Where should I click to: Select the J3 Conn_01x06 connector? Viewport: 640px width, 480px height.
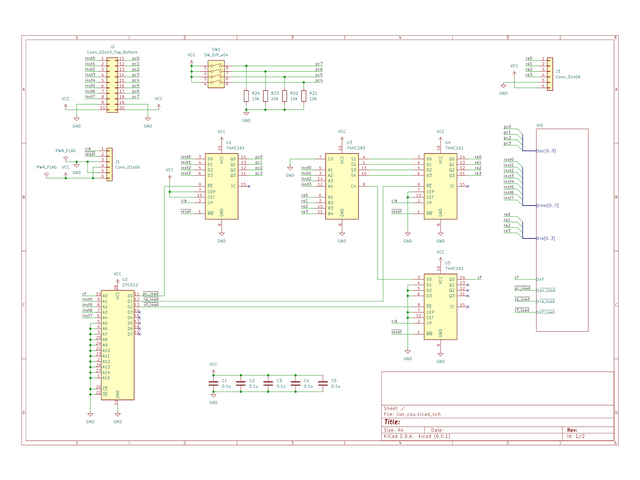click(x=550, y=74)
